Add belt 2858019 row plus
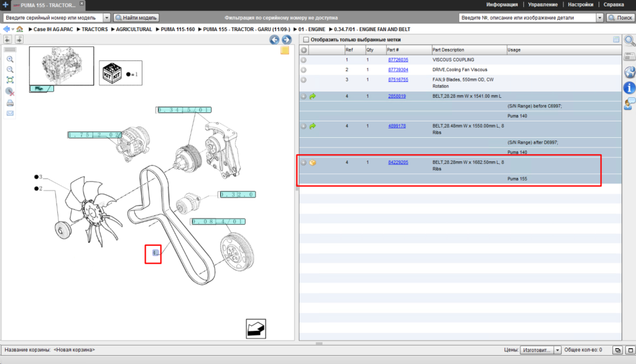 click(x=303, y=97)
